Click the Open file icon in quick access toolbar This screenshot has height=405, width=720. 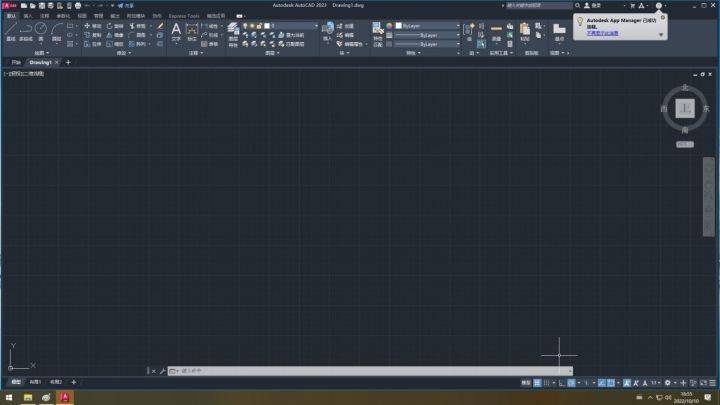33,6
